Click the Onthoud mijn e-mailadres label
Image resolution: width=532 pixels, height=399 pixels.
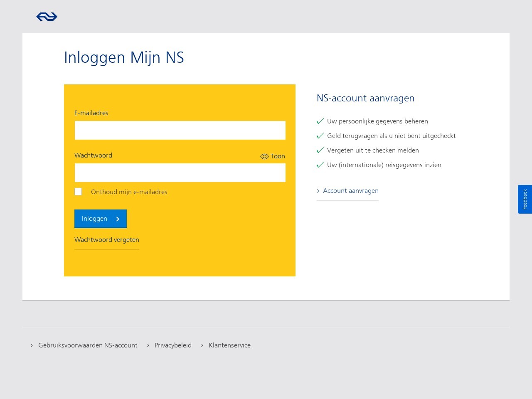pyautogui.click(x=129, y=192)
